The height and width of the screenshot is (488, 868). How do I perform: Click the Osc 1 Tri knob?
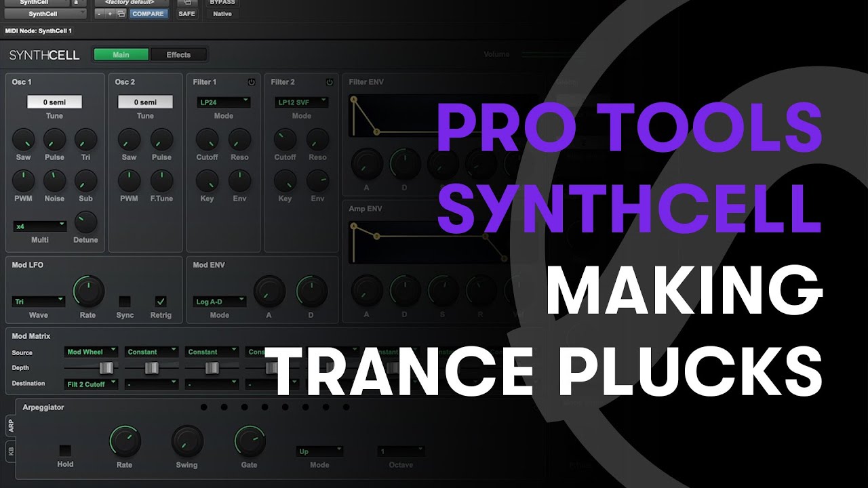tap(86, 139)
